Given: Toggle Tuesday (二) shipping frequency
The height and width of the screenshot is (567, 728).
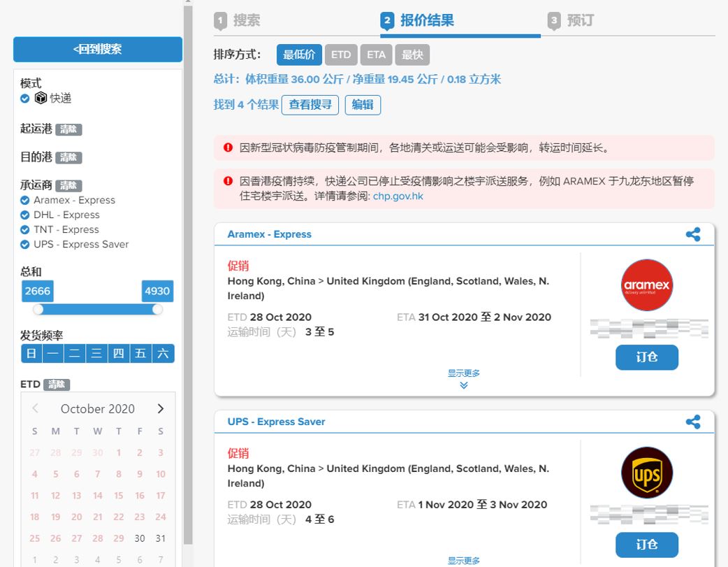Looking at the screenshot, I should coord(75,353).
